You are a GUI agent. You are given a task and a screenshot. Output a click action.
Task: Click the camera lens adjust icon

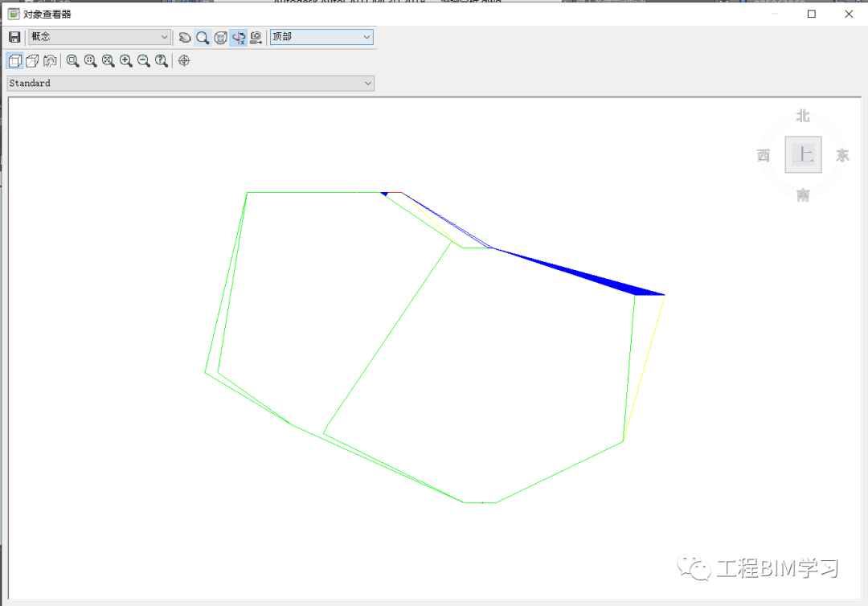coord(50,61)
